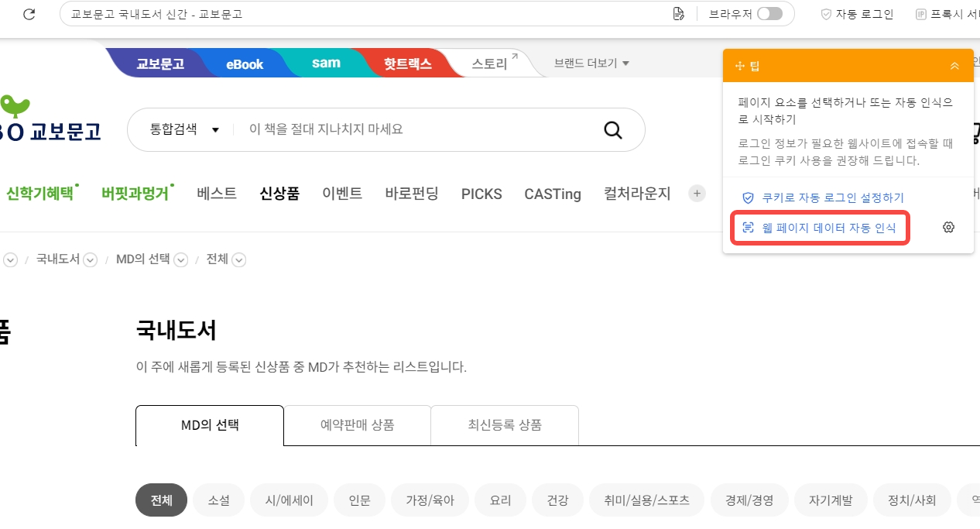Click 웹 페이지 데이터 자동 인식 button
This screenshot has height=529, width=980.
tap(819, 228)
